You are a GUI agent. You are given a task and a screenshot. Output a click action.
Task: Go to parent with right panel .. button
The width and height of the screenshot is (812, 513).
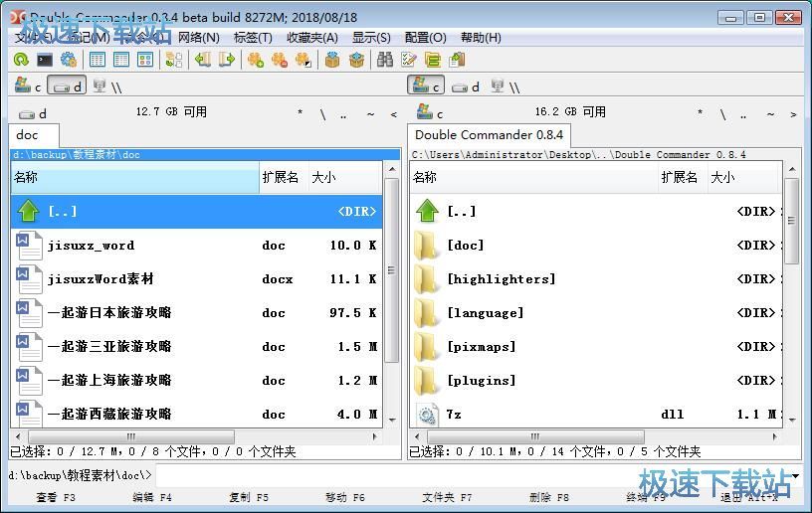pos(743,114)
